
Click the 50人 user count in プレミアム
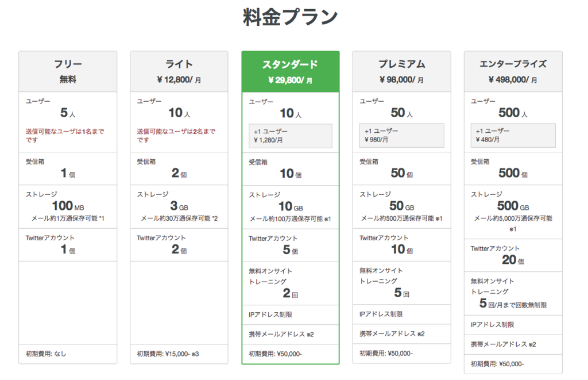click(401, 113)
